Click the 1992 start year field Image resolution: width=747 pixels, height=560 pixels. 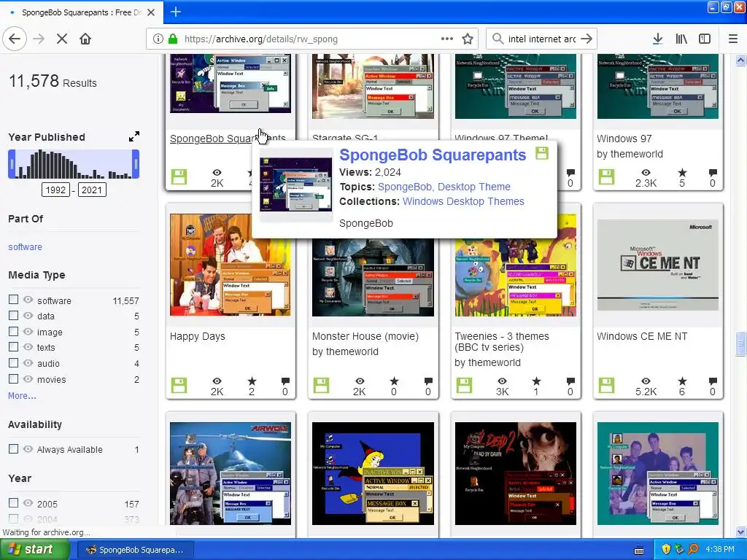click(55, 190)
